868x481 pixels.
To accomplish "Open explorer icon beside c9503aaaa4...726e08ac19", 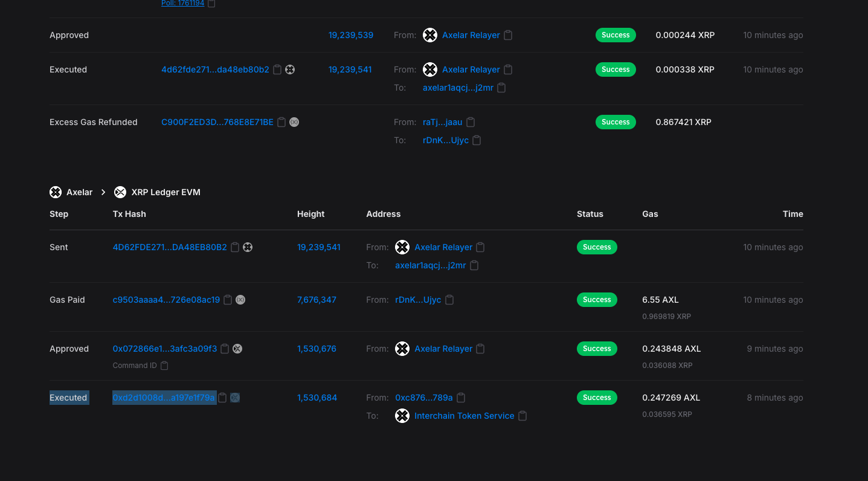I will (x=240, y=300).
